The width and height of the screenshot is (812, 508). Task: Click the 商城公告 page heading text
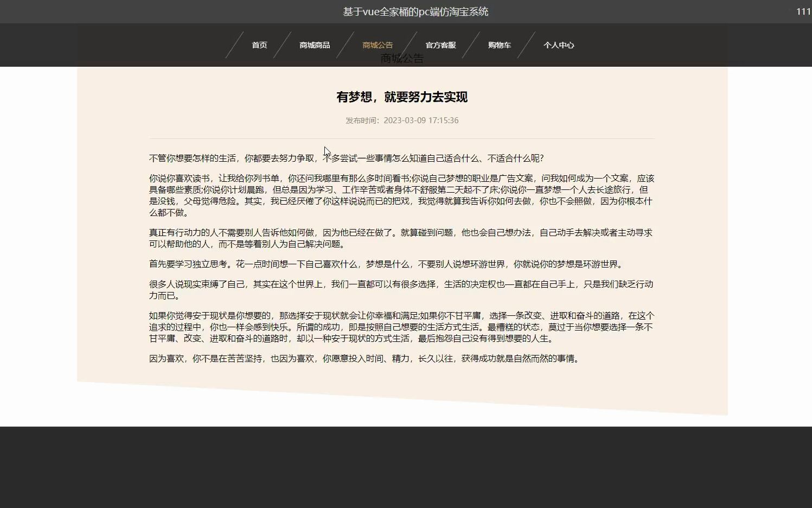(x=401, y=58)
